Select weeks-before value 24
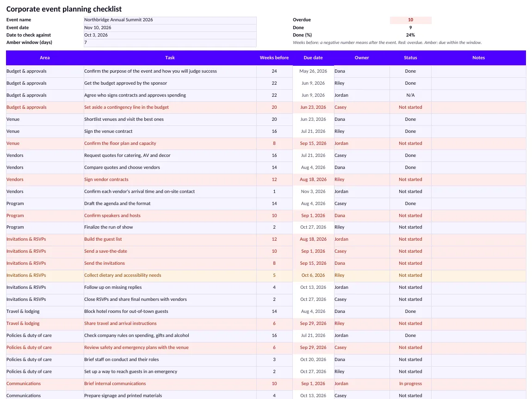 [x=274, y=71]
